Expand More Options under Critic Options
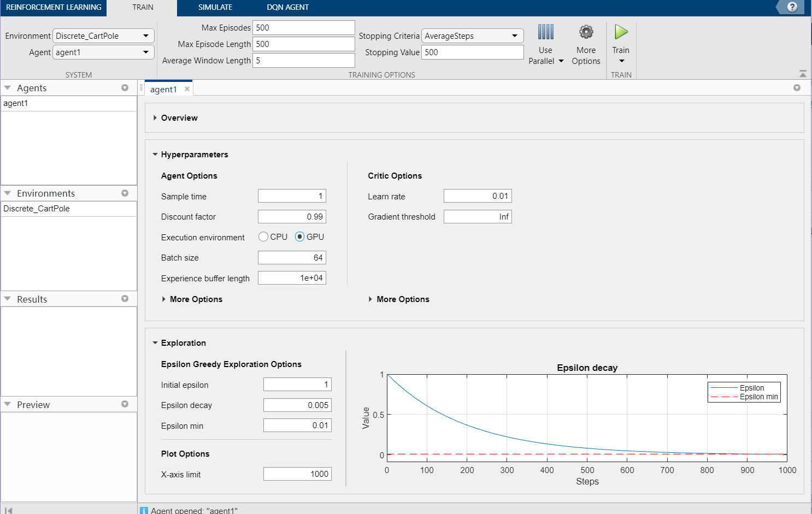Image resolution: width=812 pixels, height=514 pixels. (x=370, y=299)
